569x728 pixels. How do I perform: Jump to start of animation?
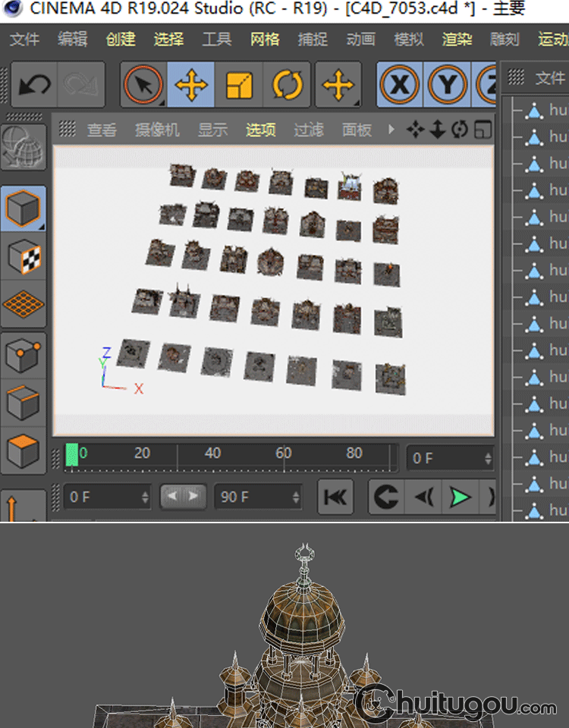tap(335, 497)
